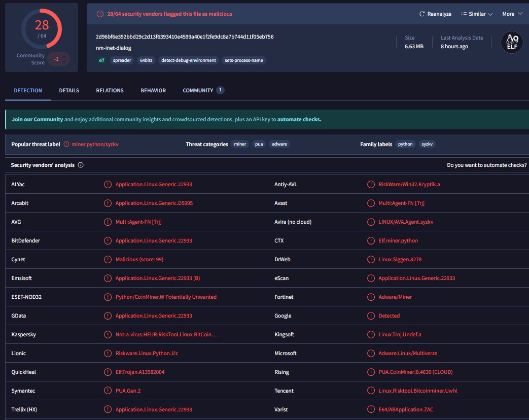Select the elf tag
Screen dimensions: 529x420
click(101, 60)
